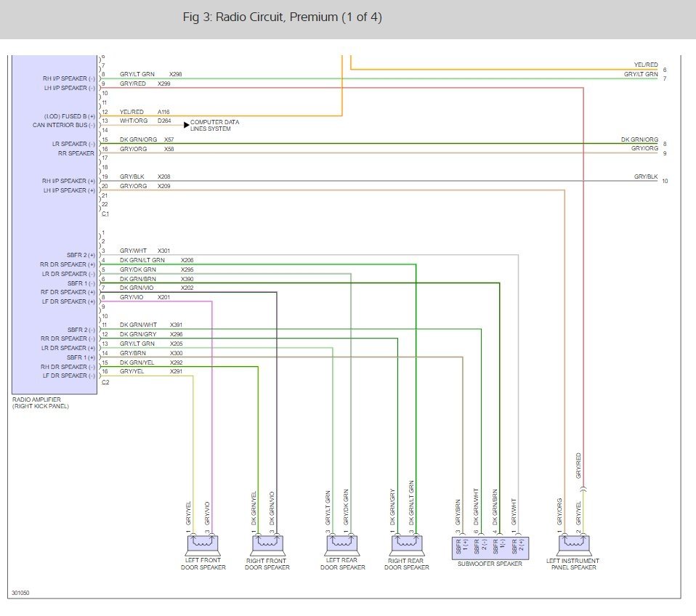
Task: Click circuit code X295
Action: [187, 269]
